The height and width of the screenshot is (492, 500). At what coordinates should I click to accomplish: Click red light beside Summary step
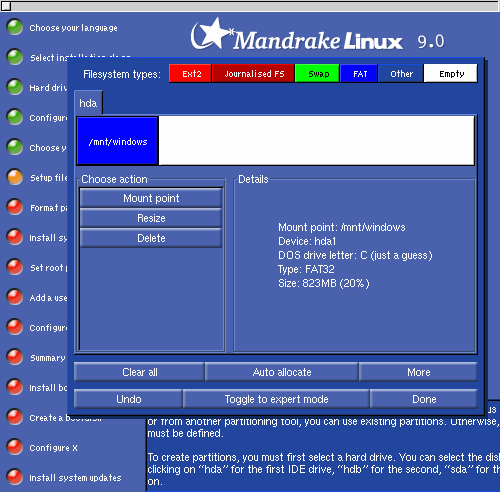(x=15, y=357)
